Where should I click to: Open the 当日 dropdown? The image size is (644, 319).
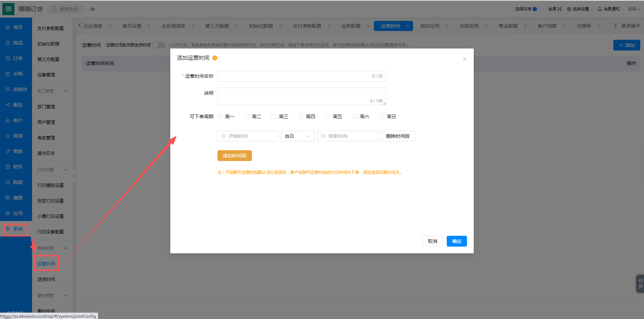pyautogui.click(x=297, y=136)
